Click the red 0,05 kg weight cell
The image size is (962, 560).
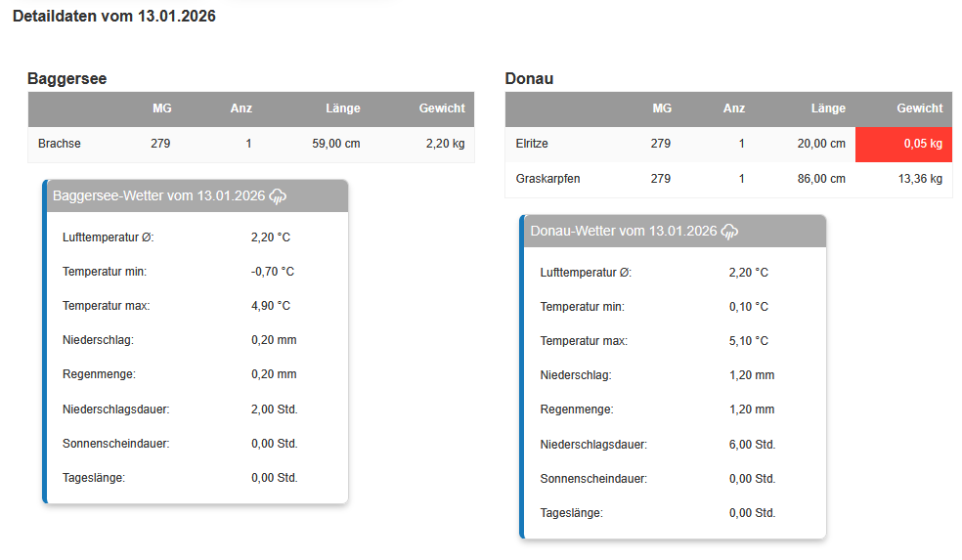coord(903,144)
